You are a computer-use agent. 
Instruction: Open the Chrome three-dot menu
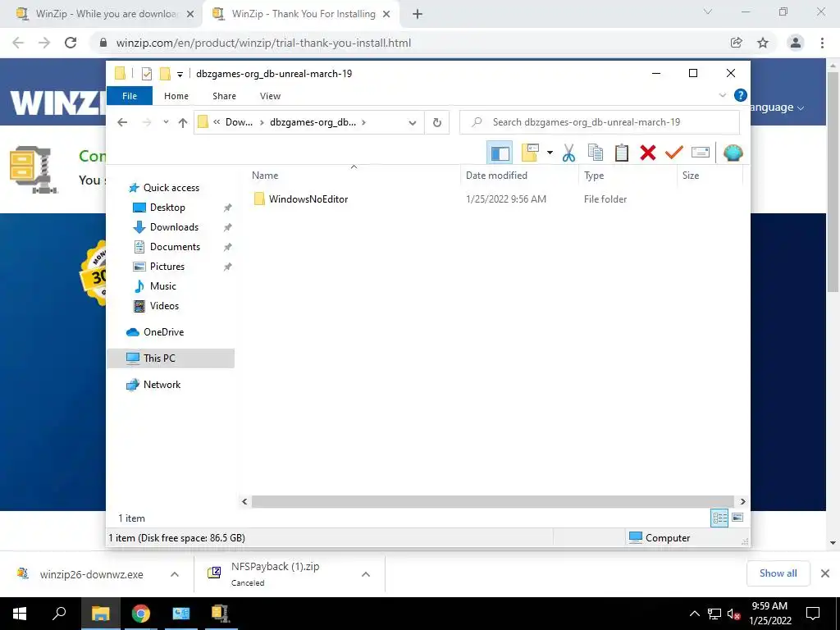pos(822,43)
